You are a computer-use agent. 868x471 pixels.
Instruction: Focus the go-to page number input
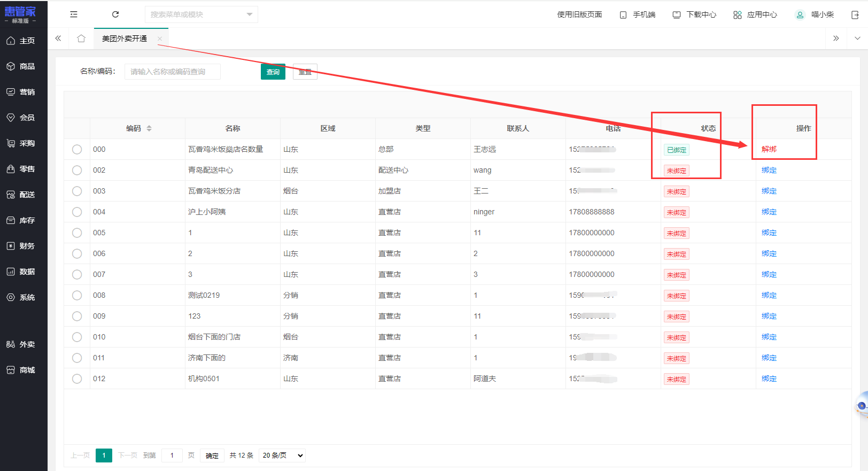172,455
